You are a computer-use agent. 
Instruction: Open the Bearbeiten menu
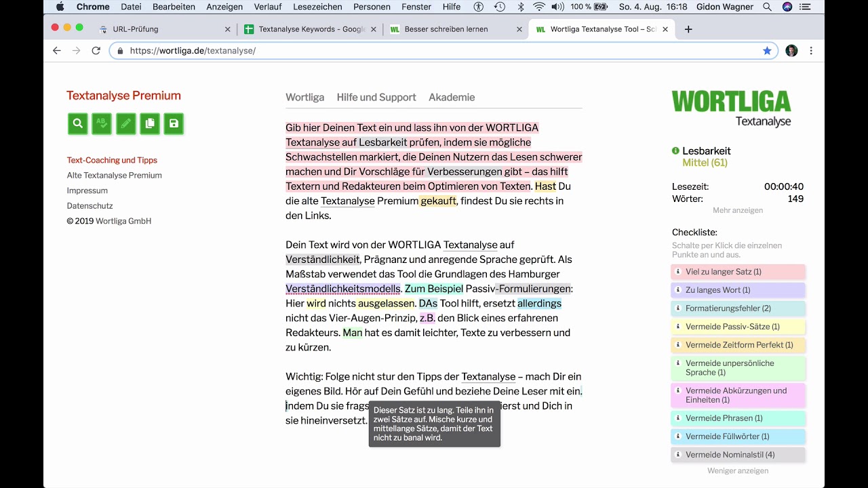[x=174, y=7]
